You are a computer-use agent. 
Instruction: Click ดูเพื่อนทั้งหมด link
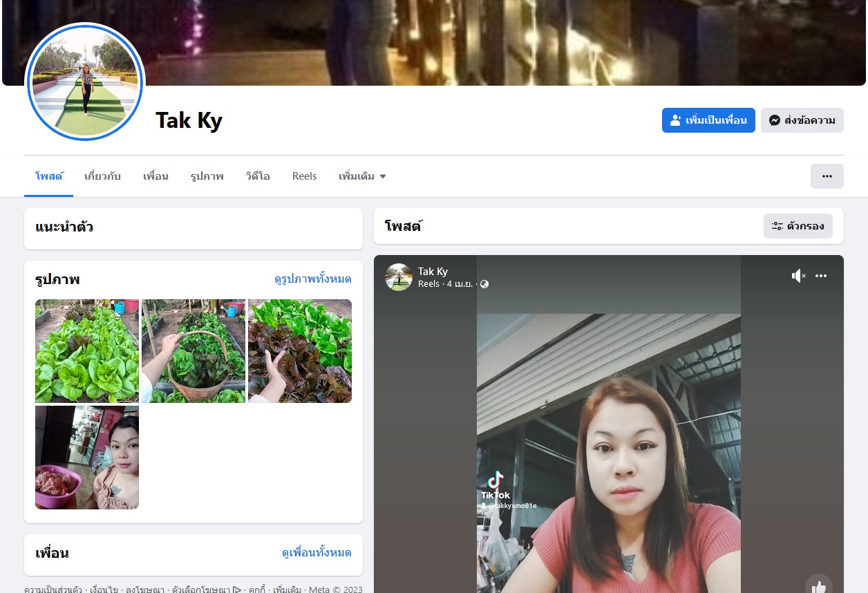point(317,553)
